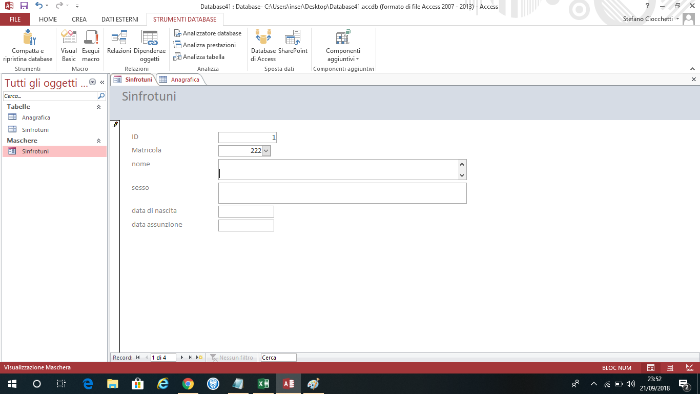
Task: Switch to DATI ESTERNI tab
Action: [120, 20]
